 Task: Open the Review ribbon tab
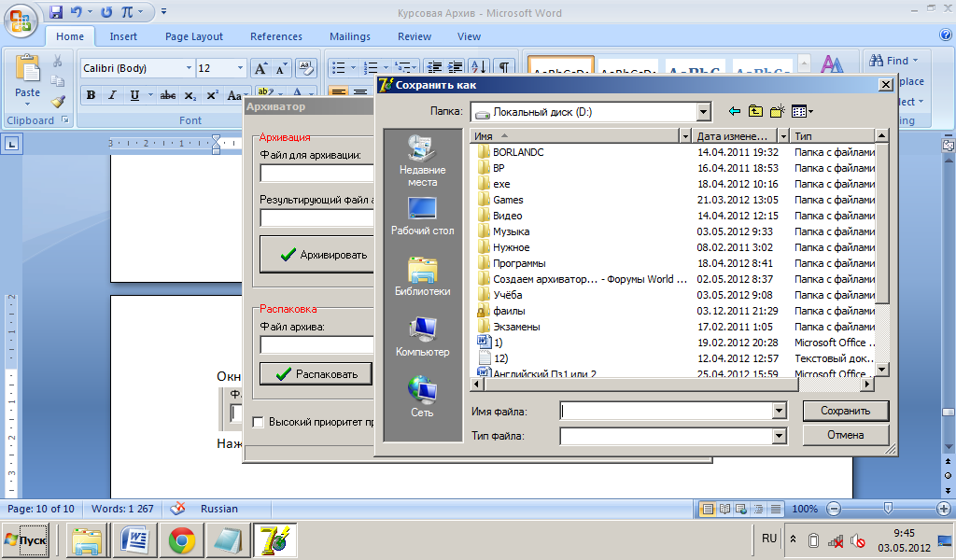(415, 36)
